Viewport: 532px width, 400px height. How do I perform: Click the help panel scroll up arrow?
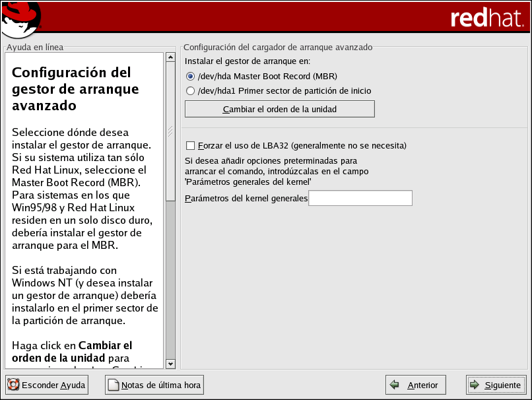pos(170,57)
